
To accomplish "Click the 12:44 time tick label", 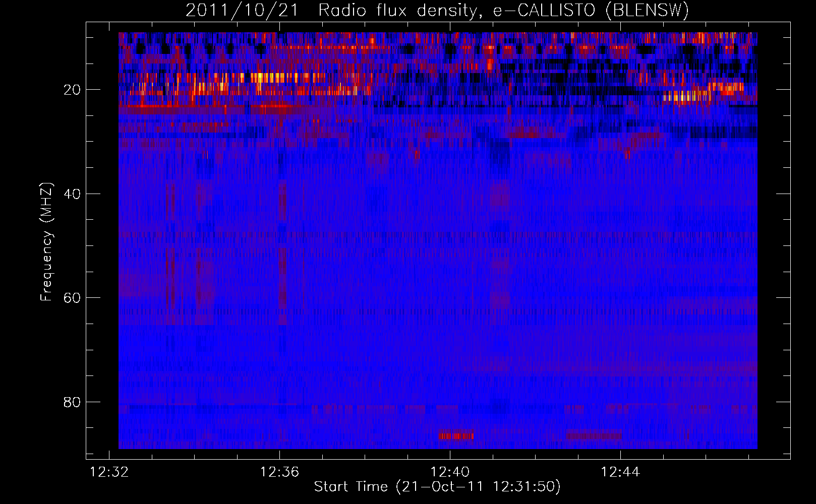I will [620, 472].
